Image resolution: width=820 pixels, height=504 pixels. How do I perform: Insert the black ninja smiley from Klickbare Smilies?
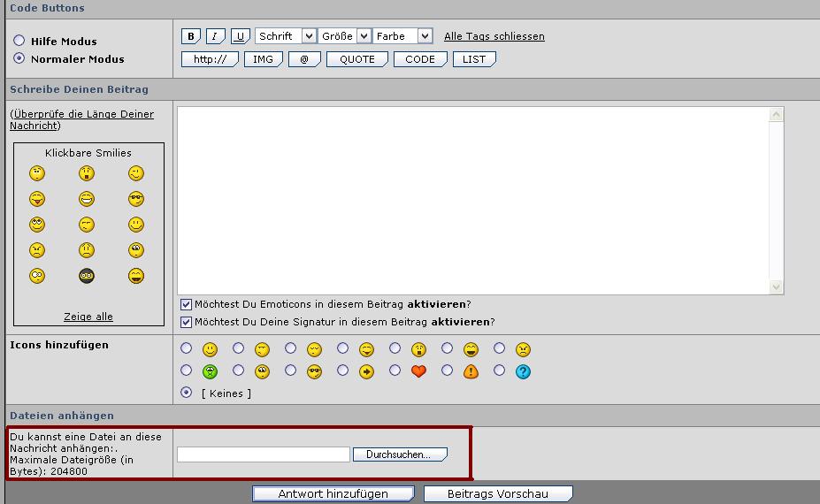pyautogui.click(x=87, y=276)
